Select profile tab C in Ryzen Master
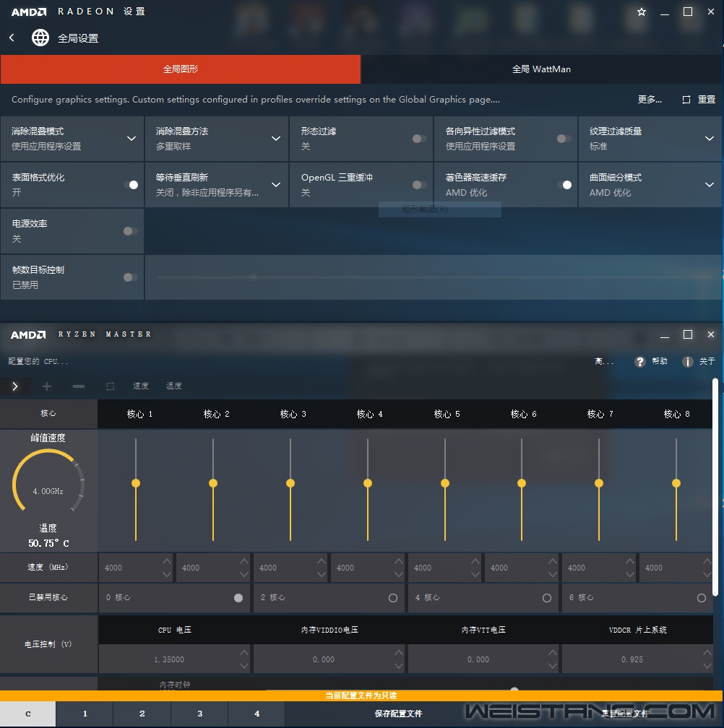This screenshot has width=724, height=728. point(28,714)
